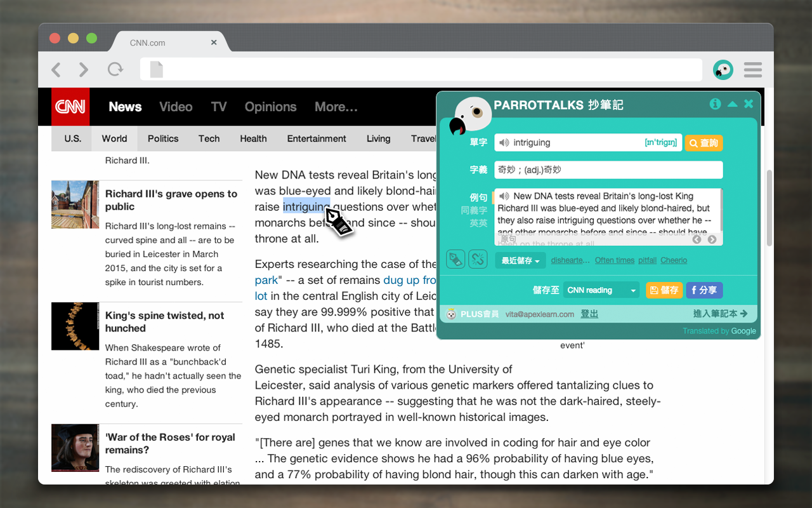Viewport: 812px width, 508px height.
Task: Open the ParrotTalks parrot extension icon
Action: pos(723,70)
